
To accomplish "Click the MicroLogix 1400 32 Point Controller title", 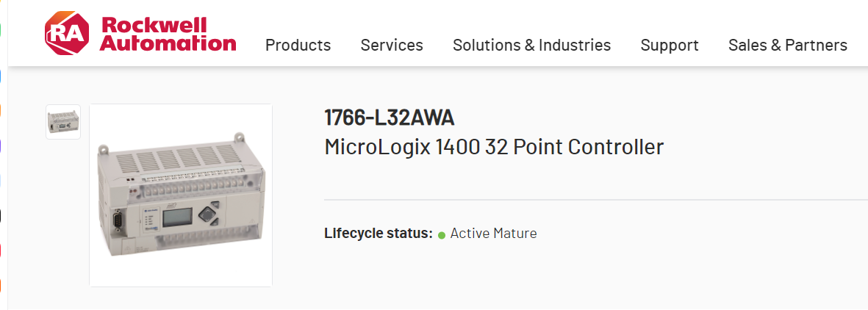I will tap(494, 147).
